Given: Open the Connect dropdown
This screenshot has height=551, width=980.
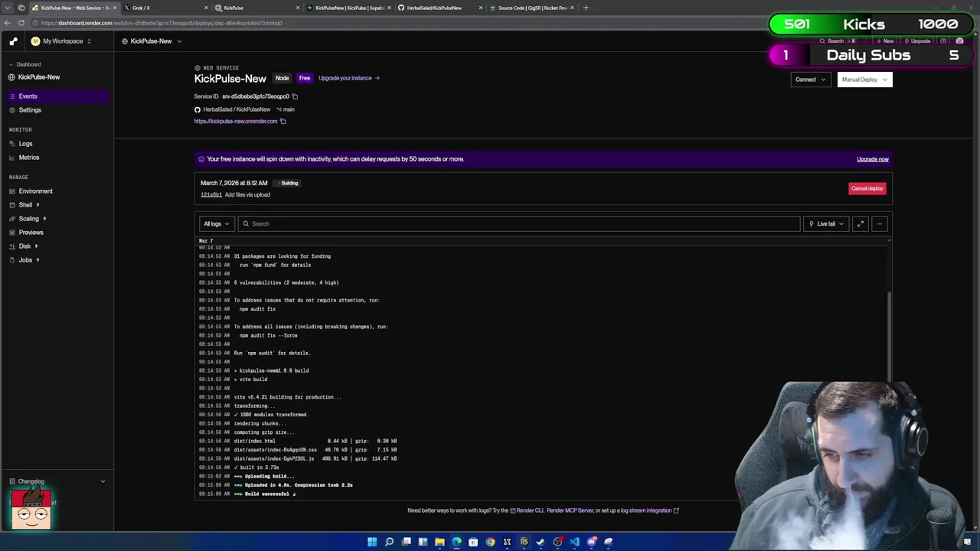Looking at the screenshot, I should pos(810,80).
